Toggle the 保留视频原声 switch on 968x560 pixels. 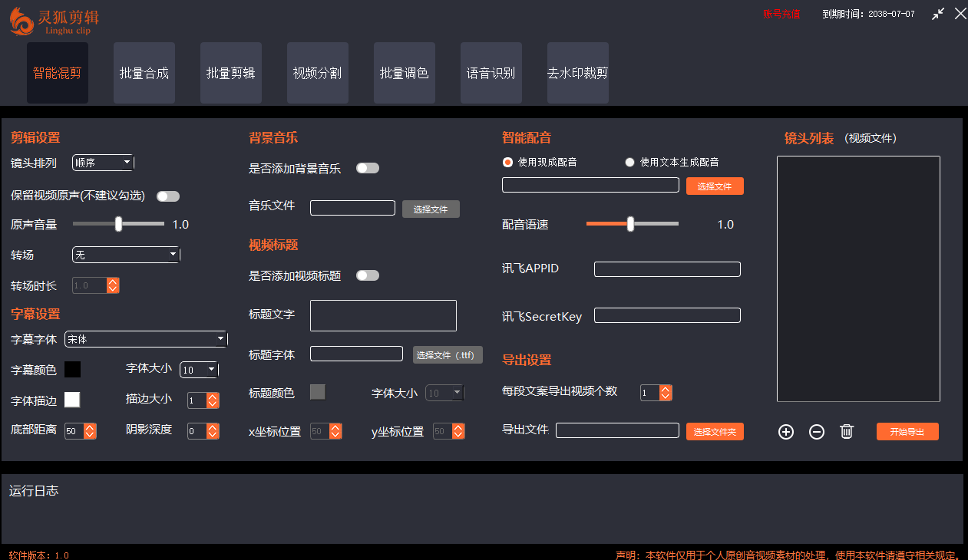(167, 196)
